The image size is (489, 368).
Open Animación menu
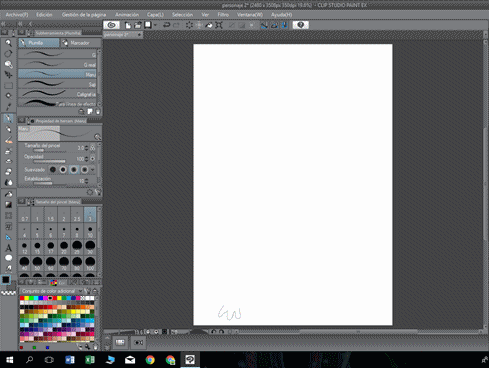(x=127, y=15)
